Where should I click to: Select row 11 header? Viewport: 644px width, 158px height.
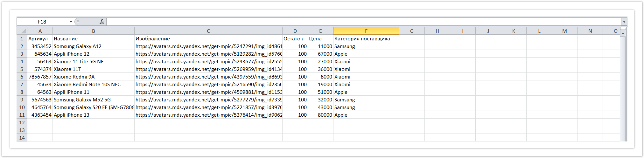tap(22, 115)
